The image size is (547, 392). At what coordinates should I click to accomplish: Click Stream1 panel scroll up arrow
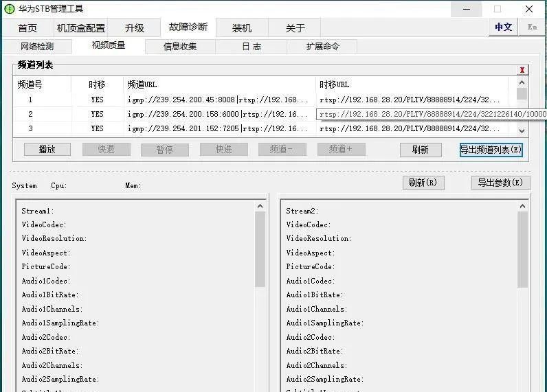(260, 206)
